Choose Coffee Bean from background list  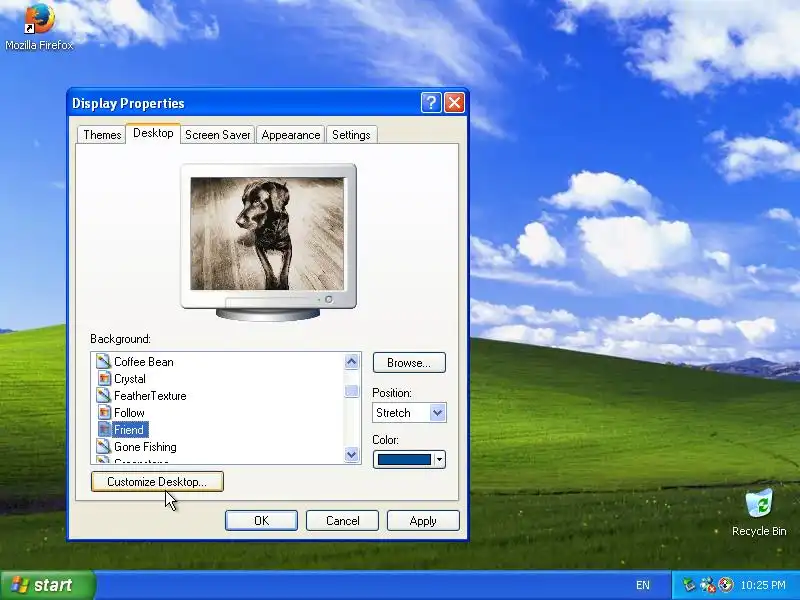click(x=143, y=362)
